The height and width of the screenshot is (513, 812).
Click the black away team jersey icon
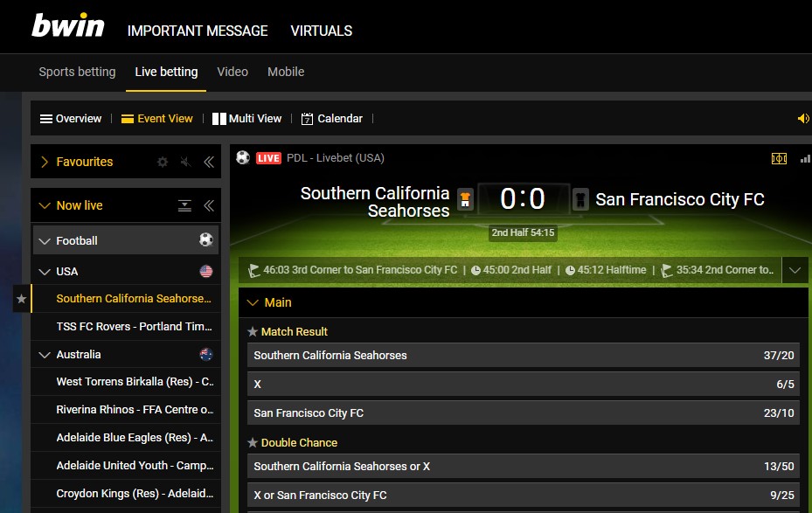pyautogui.click(x=580, y=199)
